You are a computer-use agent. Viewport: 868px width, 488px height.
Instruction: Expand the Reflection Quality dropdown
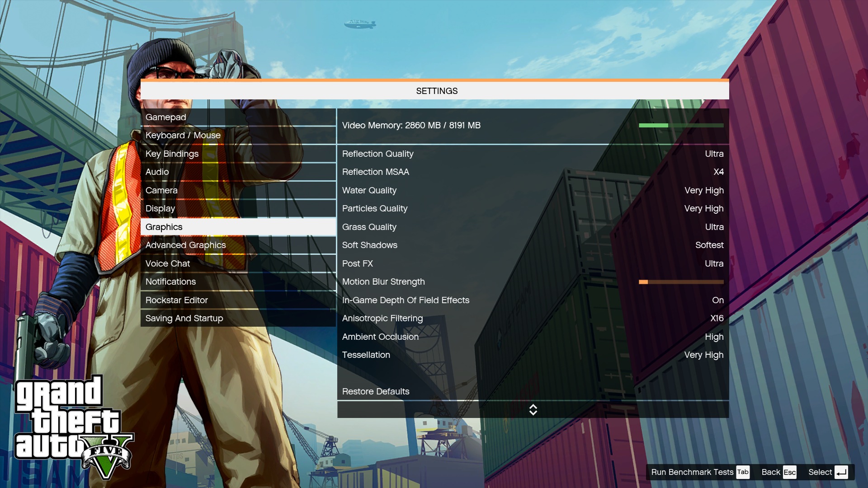pos(713,154)
